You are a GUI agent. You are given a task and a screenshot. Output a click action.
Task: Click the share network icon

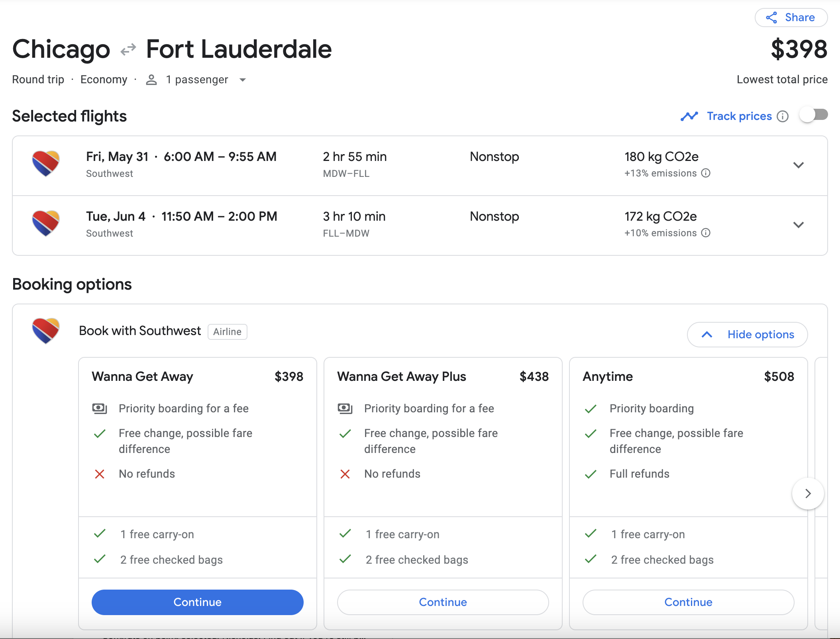tap(772, 18)
